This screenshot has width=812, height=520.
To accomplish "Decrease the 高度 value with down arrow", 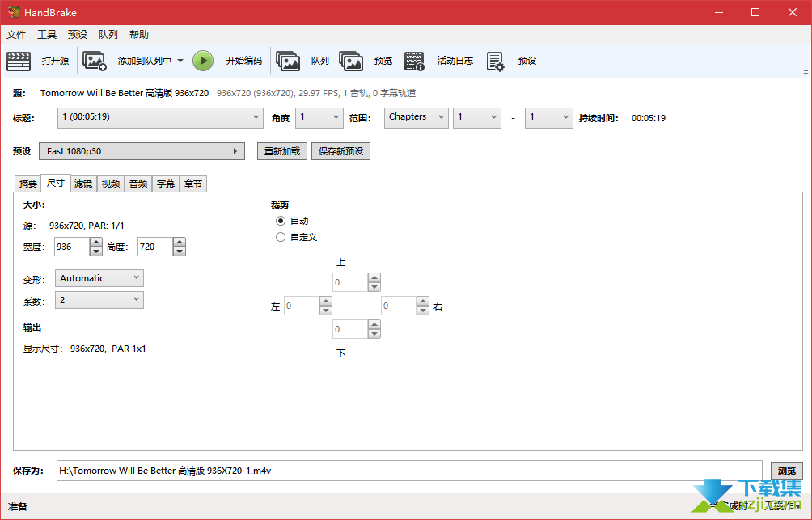I will pos(180,252).
